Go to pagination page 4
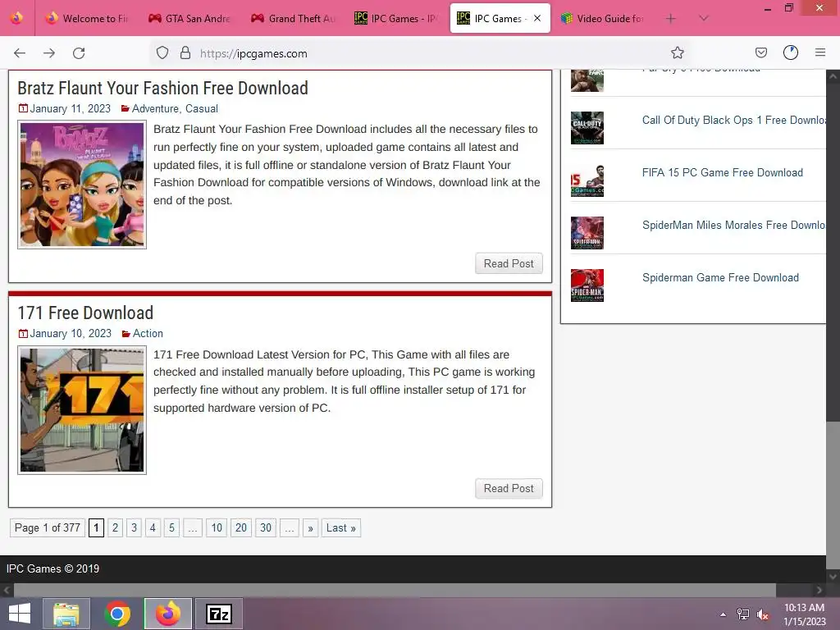840x630 pixels. [x=153, y=528]
